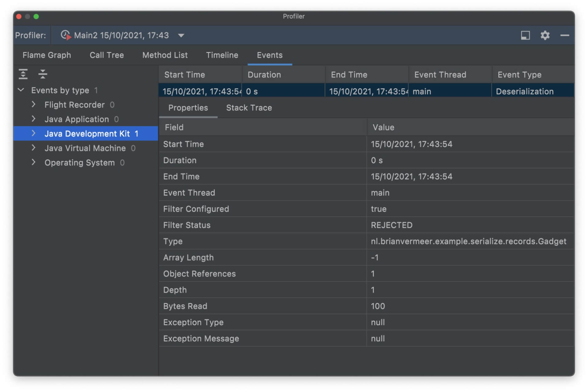Sort by Duration column header
The height and width of the screenshot is (392, 588).
click(x=284, y=75)
